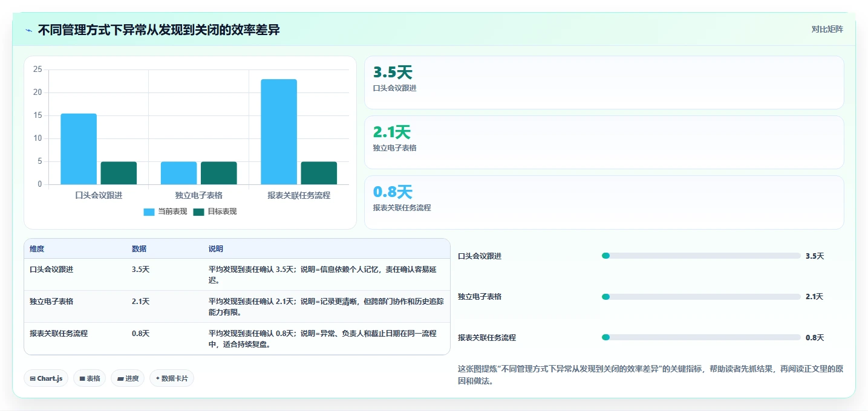Click the blue 口头会议跟进 current bar
Image resolution: width=868 pixels, height=411 pixels.
tap(79, 149)
